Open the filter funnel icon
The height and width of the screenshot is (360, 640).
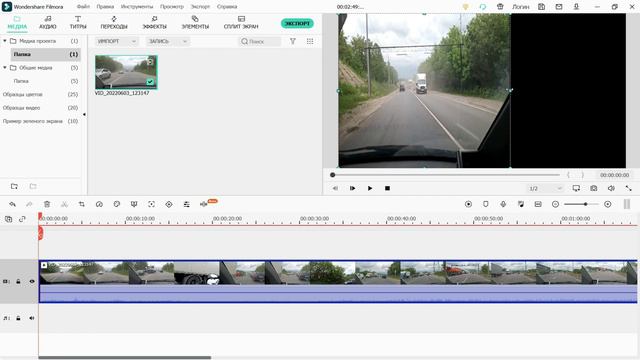click(x=293, y=41)
